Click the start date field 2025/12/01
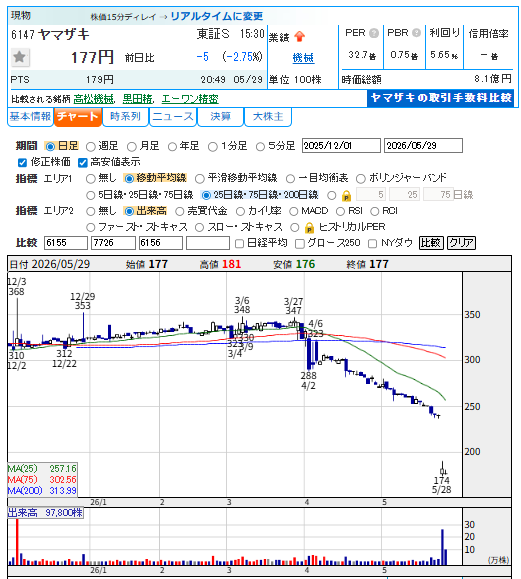 point(341,145)
